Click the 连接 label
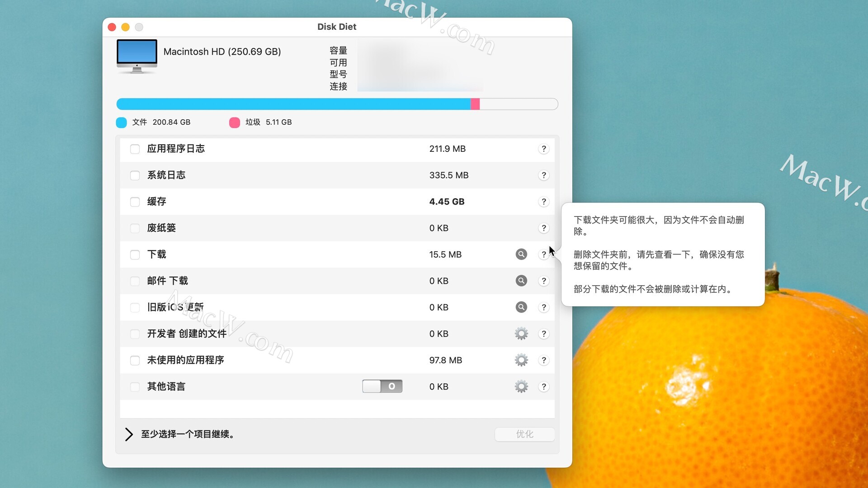The height and width of the screenshot is (488, 868). (338, 86)
